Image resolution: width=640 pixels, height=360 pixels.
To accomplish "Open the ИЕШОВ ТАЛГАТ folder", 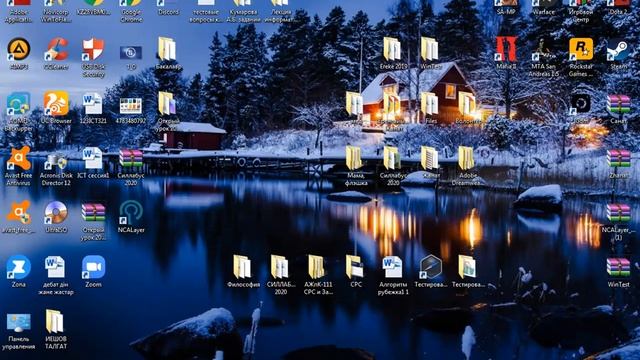I will (55, 322).
